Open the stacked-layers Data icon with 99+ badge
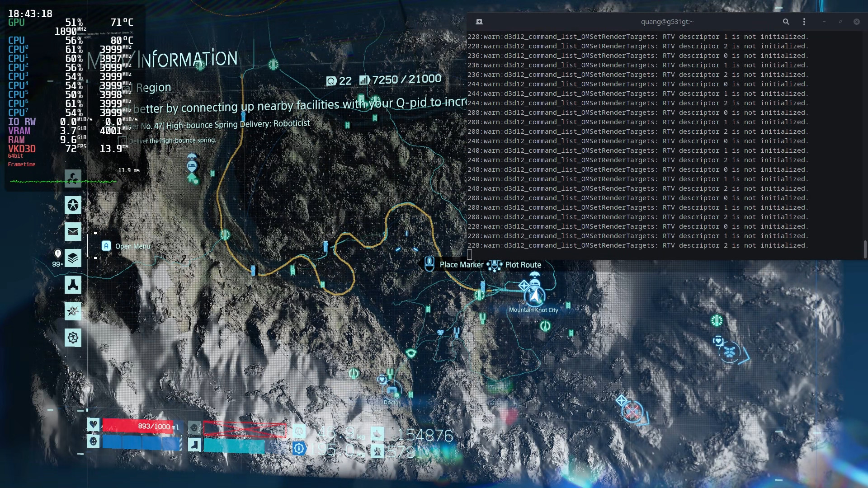The image size is (868, 488). [73, 258]
